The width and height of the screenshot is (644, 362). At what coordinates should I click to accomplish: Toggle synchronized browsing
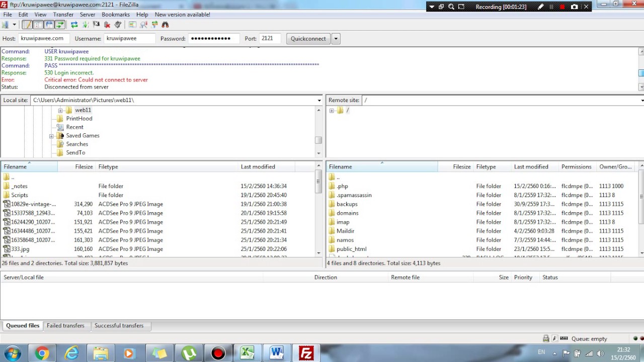154,25
